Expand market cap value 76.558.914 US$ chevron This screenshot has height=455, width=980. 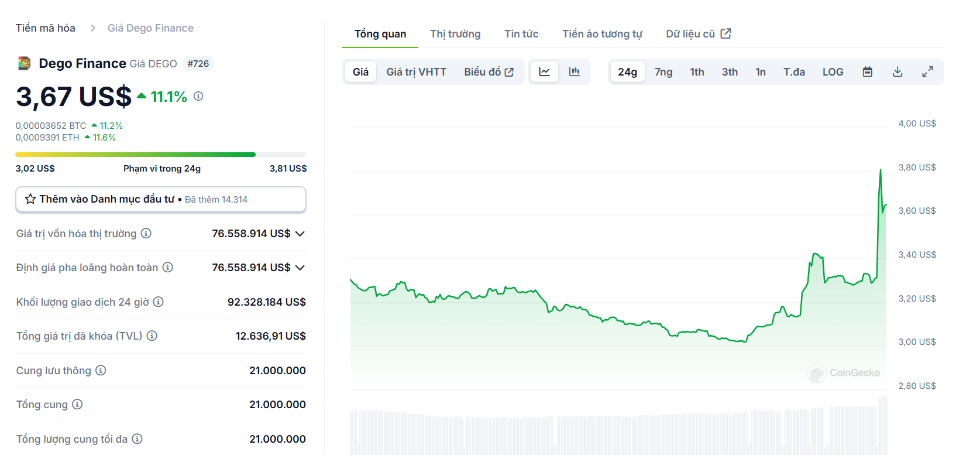(300, 234)
